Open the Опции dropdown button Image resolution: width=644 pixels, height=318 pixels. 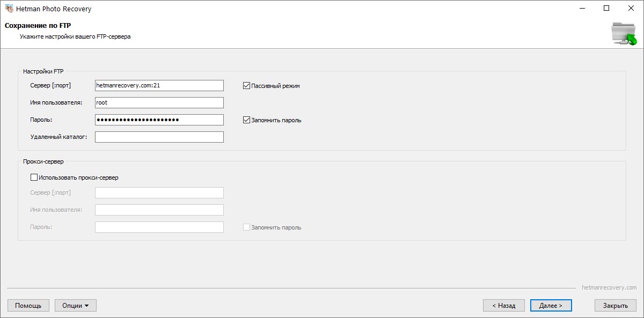pos(76,305)
